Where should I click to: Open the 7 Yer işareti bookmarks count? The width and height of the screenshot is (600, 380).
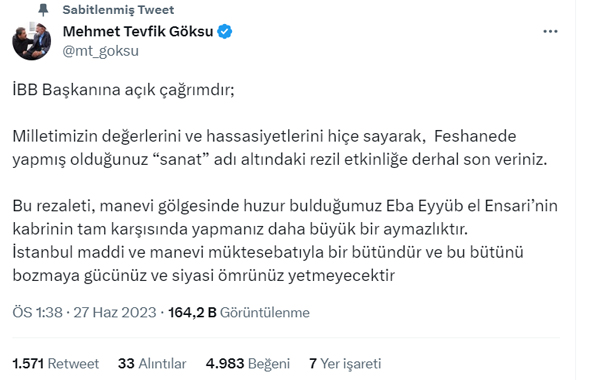pyautogui.click(x=345, y=364)
